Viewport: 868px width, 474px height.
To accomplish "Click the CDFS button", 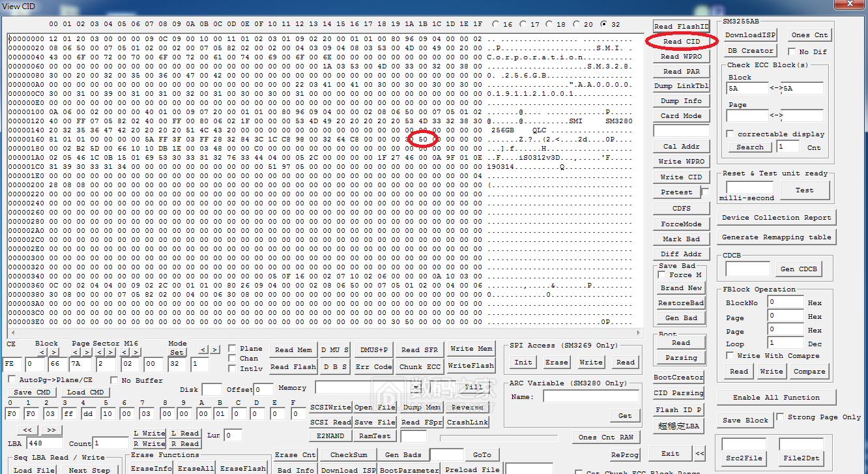I will pos(682,208).
